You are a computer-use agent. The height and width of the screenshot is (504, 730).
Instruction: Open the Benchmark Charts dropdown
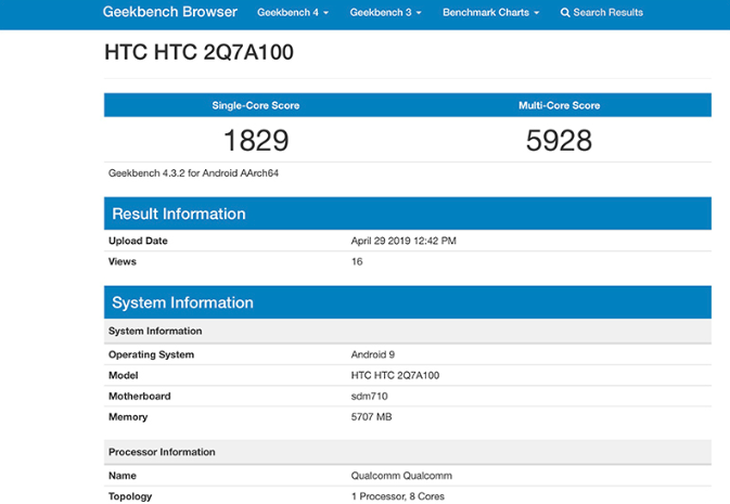pyautogui.click(x=491, y=13)
